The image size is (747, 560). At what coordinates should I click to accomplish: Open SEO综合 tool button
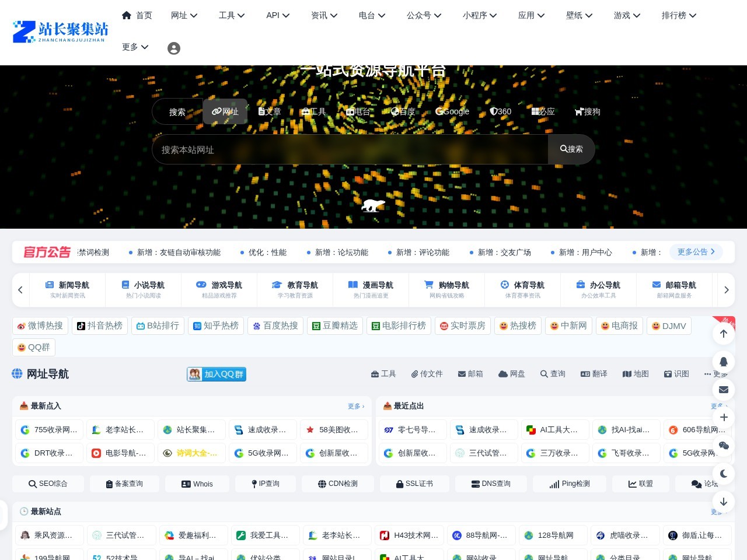[x=48, y=484]
